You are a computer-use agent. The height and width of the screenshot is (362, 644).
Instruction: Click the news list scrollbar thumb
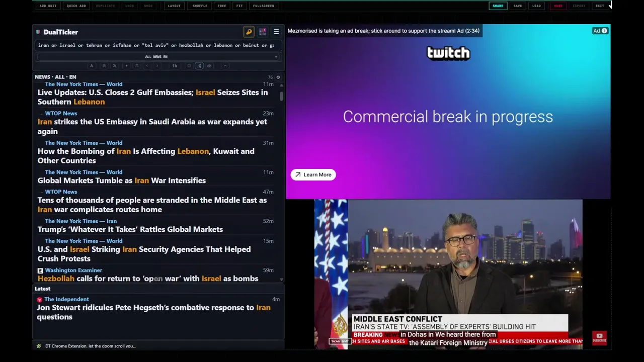[281, 96]
